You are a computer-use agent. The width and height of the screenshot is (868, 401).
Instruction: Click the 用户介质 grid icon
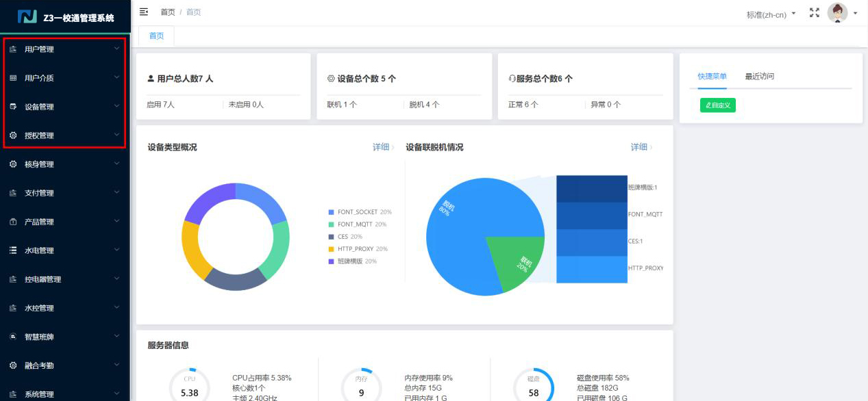point(13,78)
